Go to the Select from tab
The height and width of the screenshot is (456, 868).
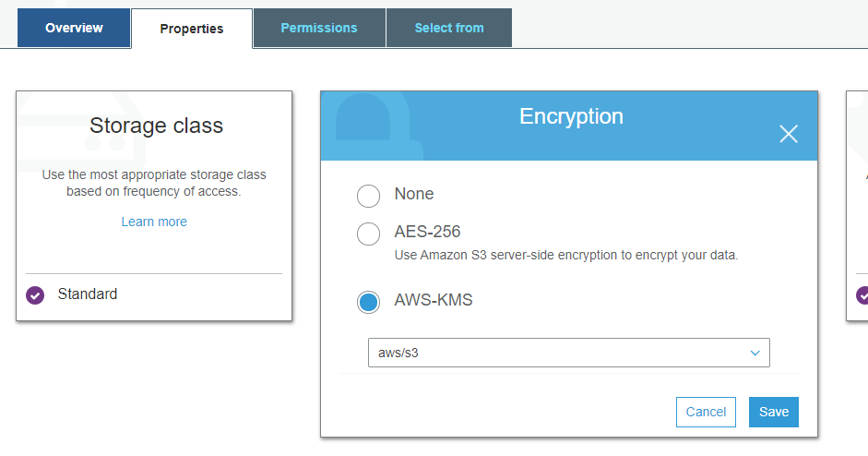click(449, 28)
